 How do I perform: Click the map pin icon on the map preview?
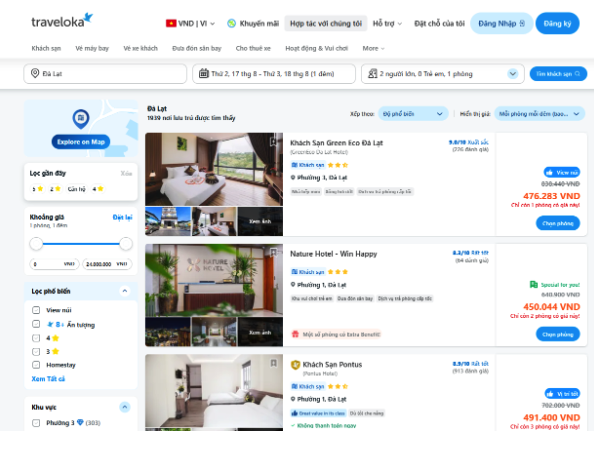[81, 119]
